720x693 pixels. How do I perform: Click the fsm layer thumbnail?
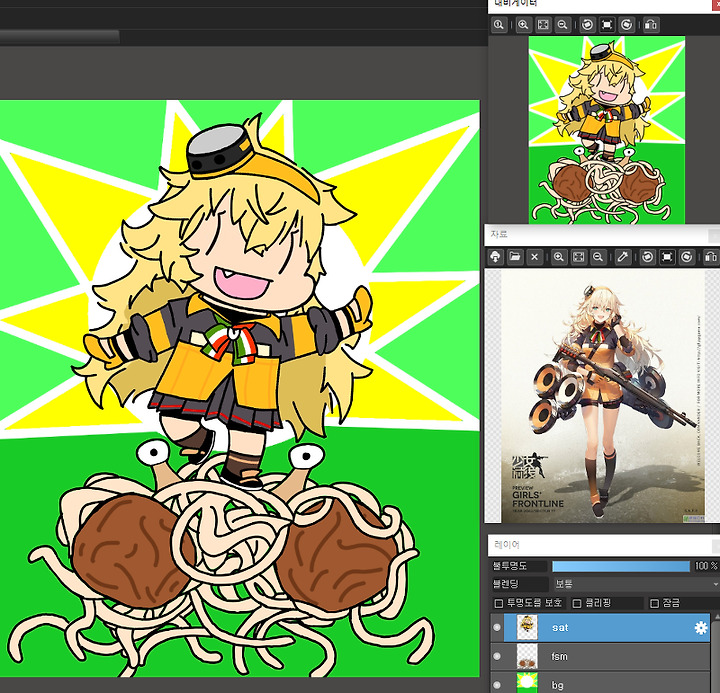click(x=527, y=656)
